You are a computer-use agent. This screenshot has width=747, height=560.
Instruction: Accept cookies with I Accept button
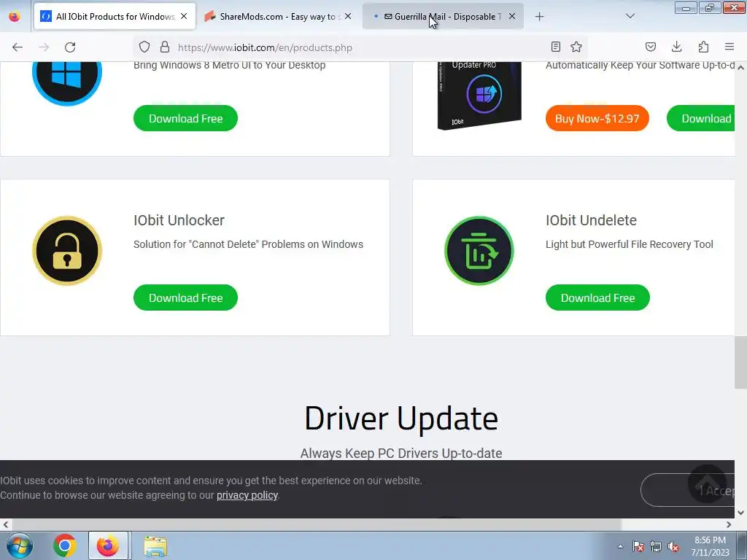(x=687, y=490)
